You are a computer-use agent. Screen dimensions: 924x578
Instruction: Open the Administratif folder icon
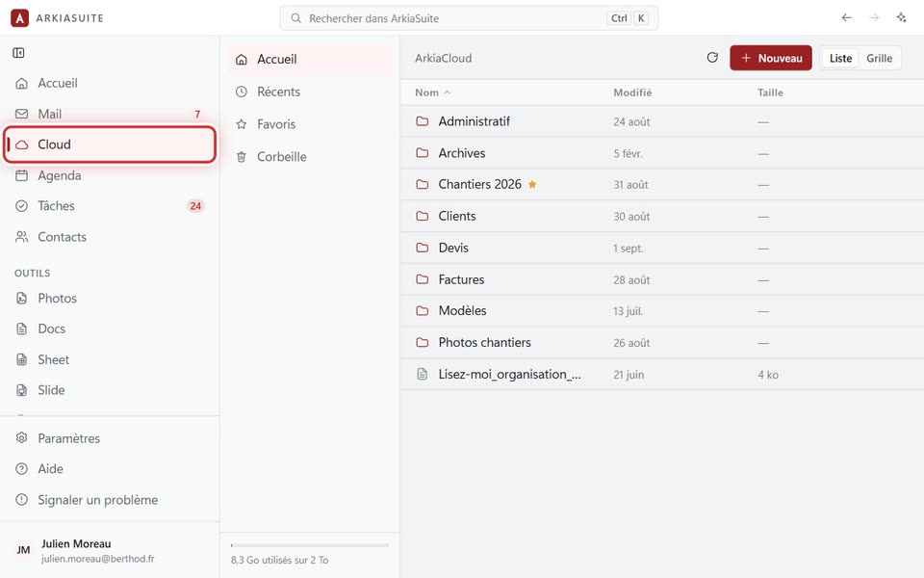[422, 121]
